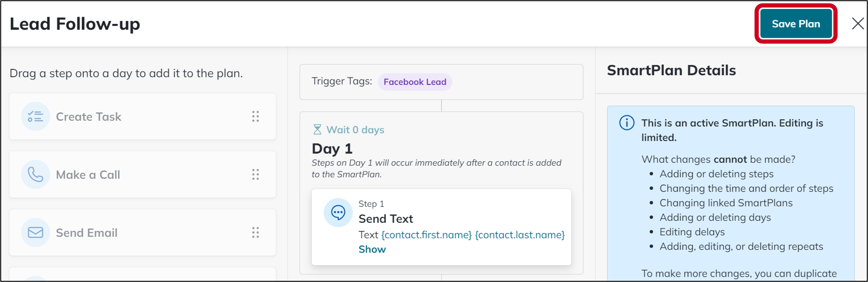
Task: Click the hourglass wait icon
Action: (x=317, y=130)
